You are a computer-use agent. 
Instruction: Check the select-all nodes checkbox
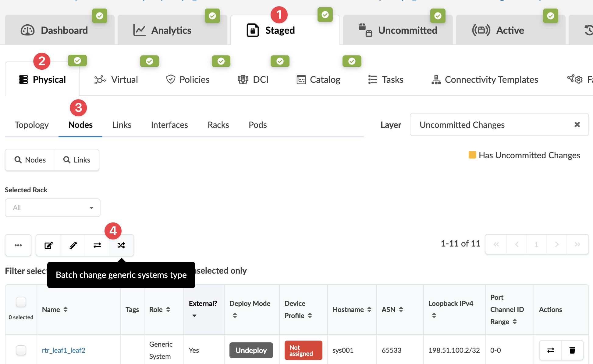click(21, 302)
